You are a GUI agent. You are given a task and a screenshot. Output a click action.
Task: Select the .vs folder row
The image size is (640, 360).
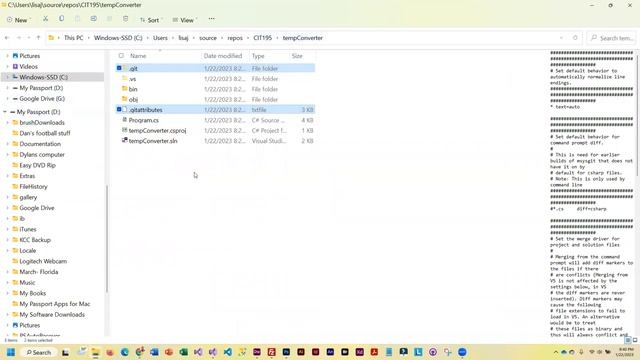pos(216,79)
